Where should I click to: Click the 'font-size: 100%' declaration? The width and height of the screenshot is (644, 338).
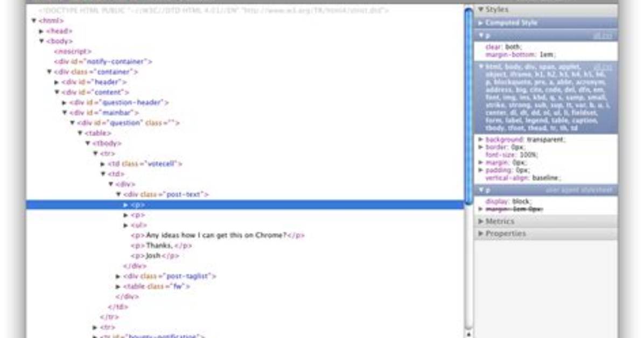click(x=512, y=155)
